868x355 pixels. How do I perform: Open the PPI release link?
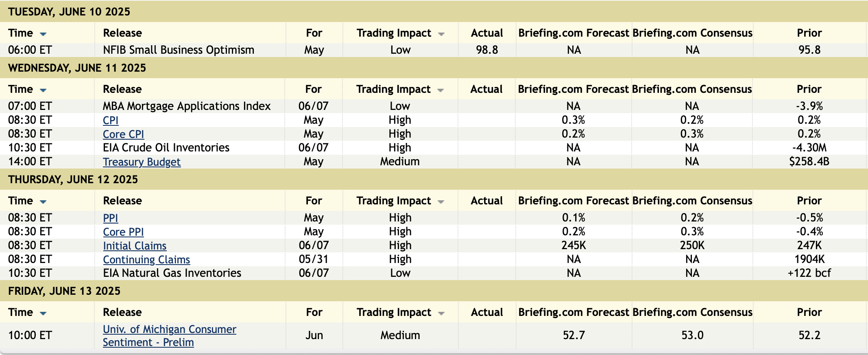(x=111, y=218)
